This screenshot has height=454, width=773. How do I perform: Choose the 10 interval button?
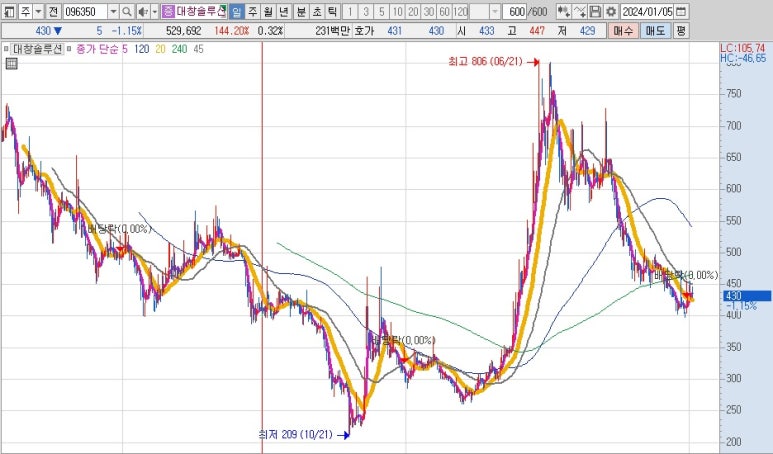click(x=397, y=11)
